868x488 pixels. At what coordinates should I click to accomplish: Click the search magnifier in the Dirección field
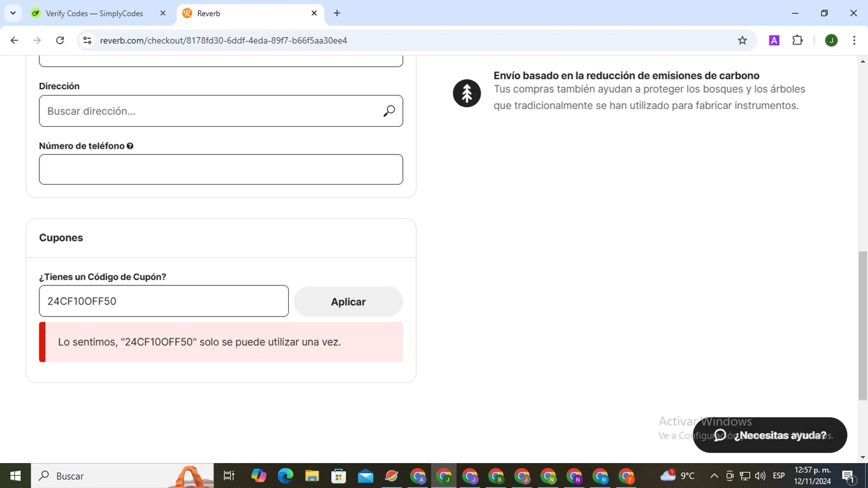point(389,111)
